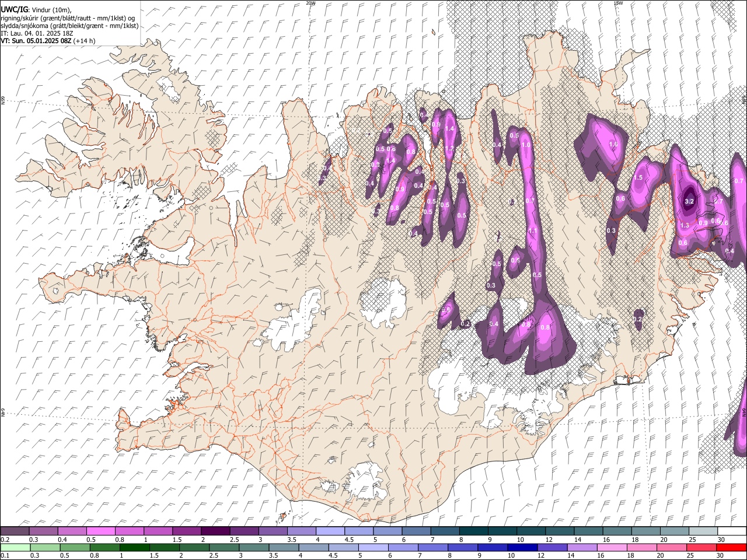Click the gray-green swatch labeled 3 in lower legend

[x=254, y=547]
